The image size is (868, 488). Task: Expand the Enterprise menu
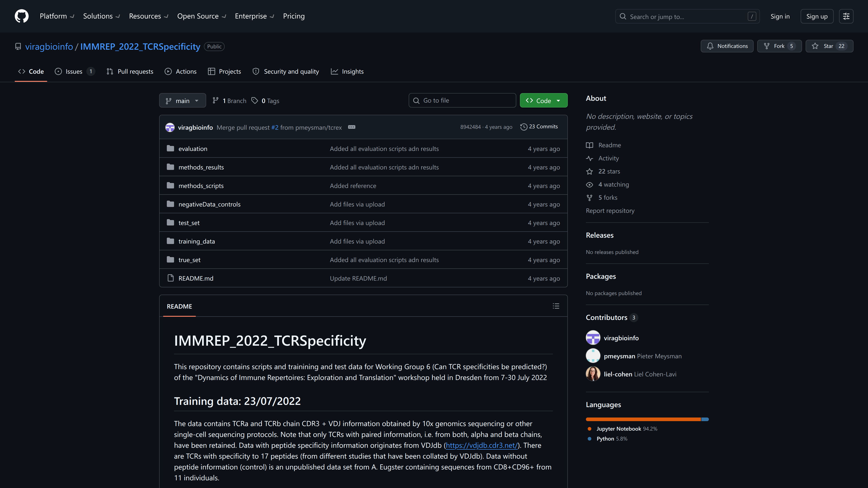click(x=254, y=16)
